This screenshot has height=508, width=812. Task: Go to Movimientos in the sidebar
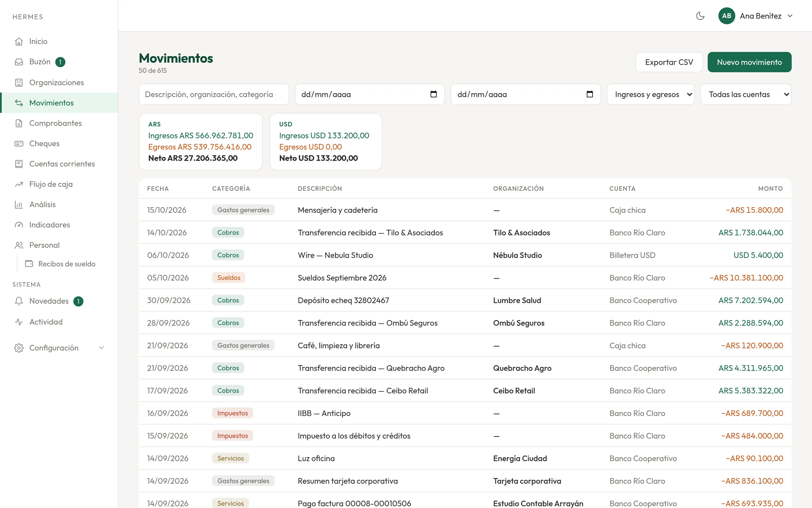pyautogui.click(x=59, y=103)
